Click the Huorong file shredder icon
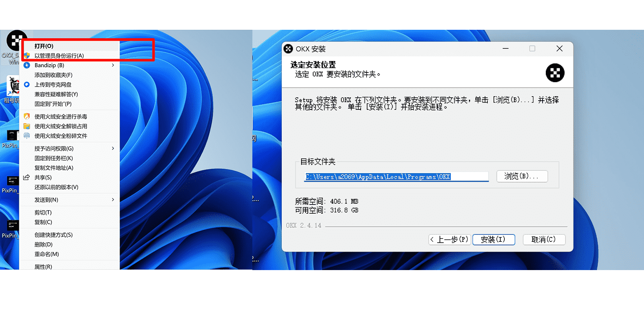644x322 pixels. (x=27, y=136)
